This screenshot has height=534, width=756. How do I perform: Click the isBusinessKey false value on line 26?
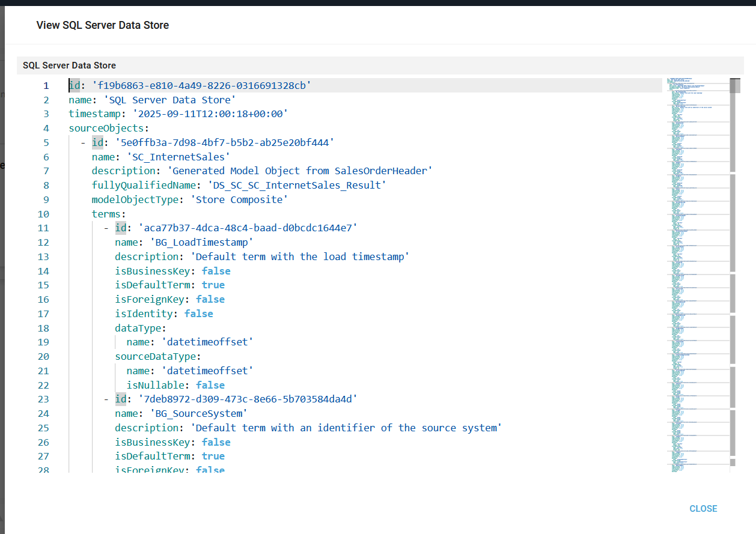[x=216, y=442]
